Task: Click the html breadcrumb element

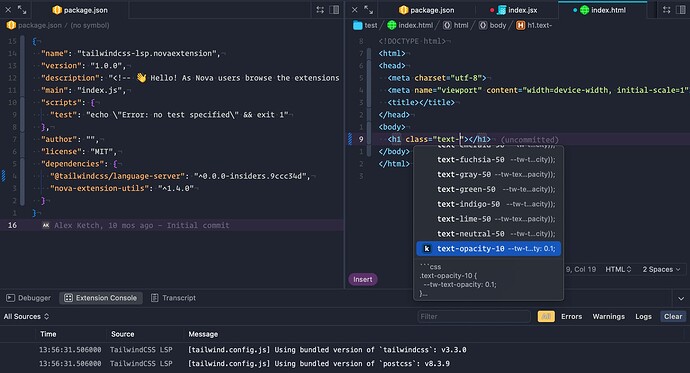Action: point(455,25)
